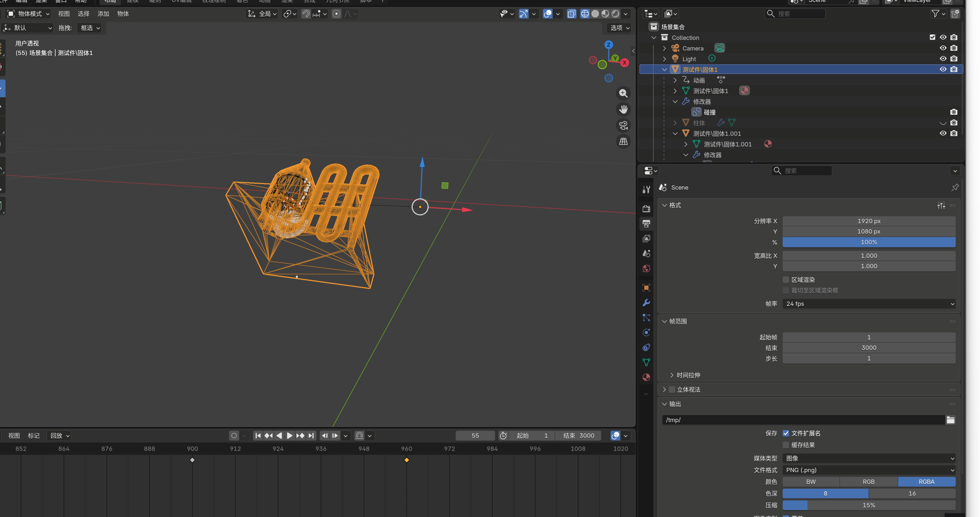This screenshot has width=980, height=517.
Task: Open the 回放 menu in the timeline
Action: [60, 436]
